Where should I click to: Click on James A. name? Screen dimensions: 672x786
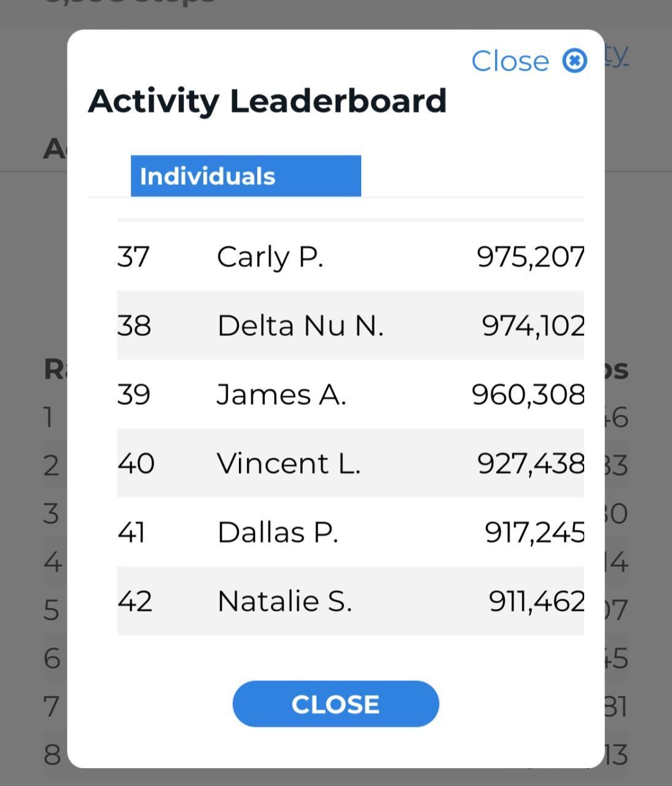click(x=281, y=394)
